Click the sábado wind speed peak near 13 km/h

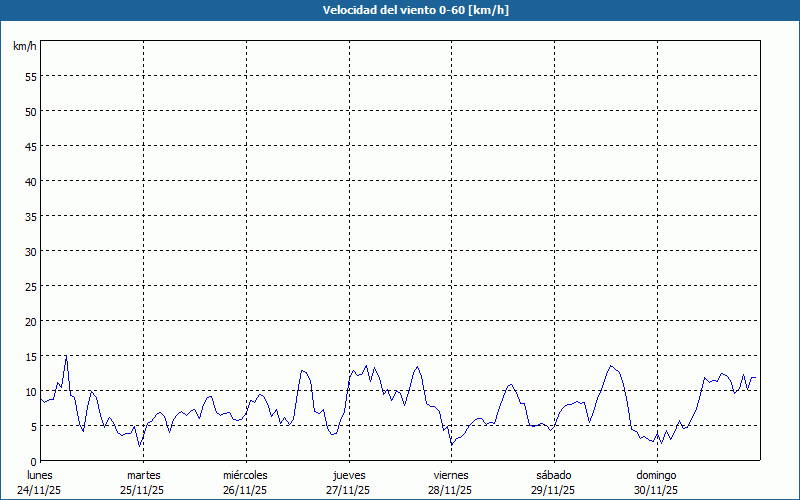[x=610, y=366]
